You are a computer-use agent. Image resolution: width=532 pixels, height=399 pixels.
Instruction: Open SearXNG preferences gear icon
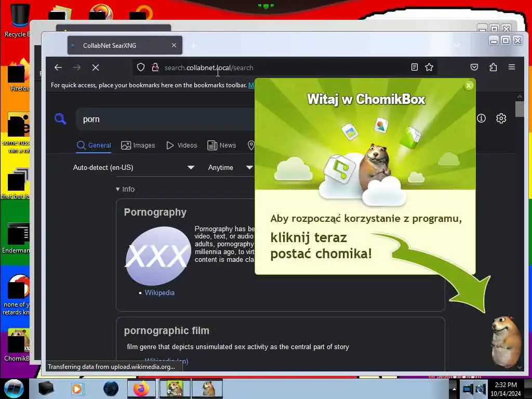tap(501, 118)
